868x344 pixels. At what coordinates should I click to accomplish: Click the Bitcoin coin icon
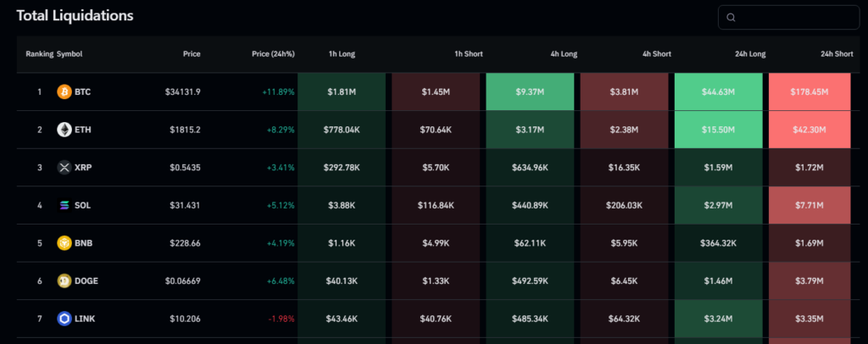[64, 92]
